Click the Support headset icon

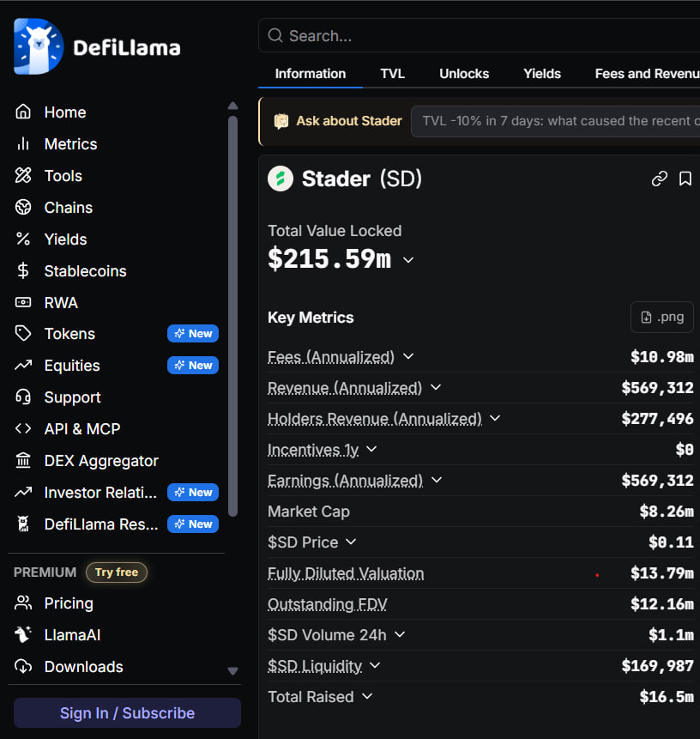point(23,397)
